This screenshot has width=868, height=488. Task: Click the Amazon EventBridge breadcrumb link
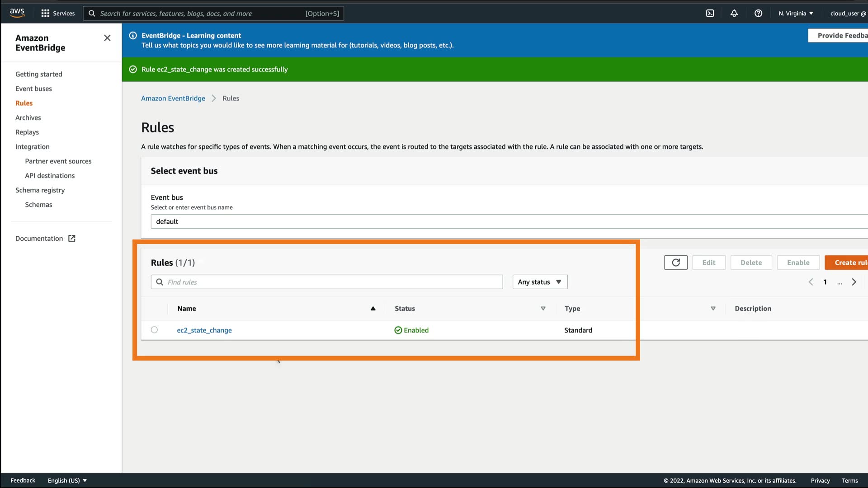(173, 99)
